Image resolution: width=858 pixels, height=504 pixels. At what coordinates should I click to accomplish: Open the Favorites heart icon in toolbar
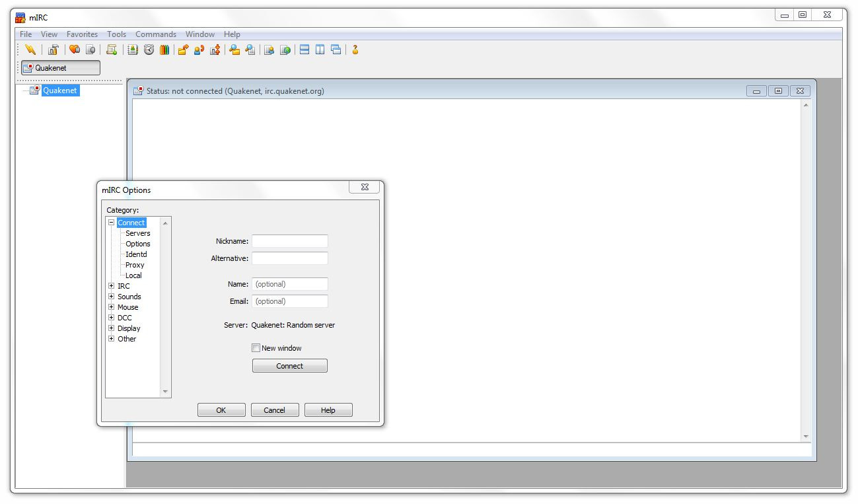[x=75, y=50]
